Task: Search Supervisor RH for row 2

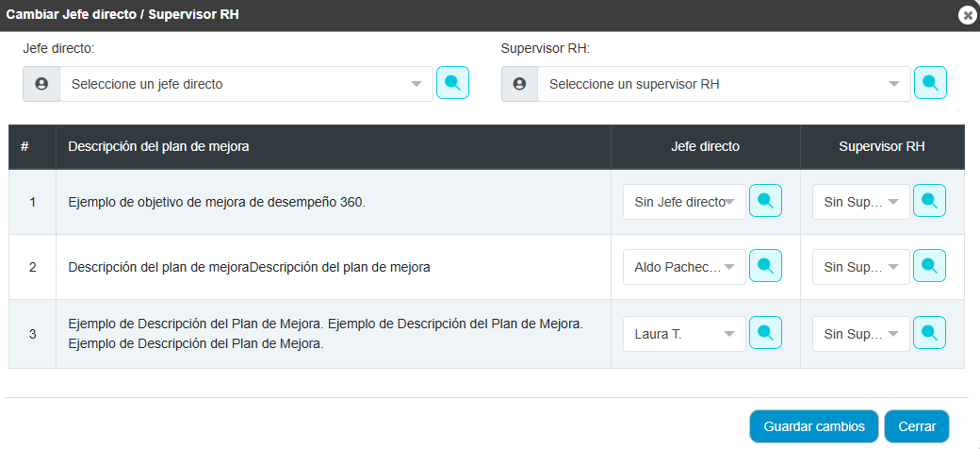Action: click(929, 266)
